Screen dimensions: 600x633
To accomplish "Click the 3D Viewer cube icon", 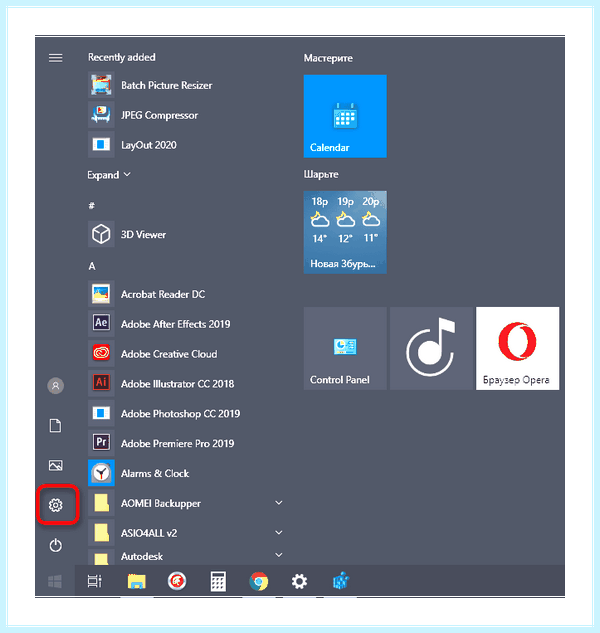I will tap(101, 234).
